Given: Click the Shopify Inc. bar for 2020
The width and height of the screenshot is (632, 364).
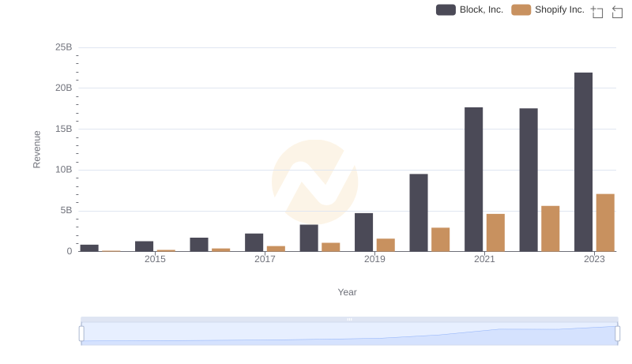Looking at the screenshot, I should pyautogui.click(x=441, y=239).
